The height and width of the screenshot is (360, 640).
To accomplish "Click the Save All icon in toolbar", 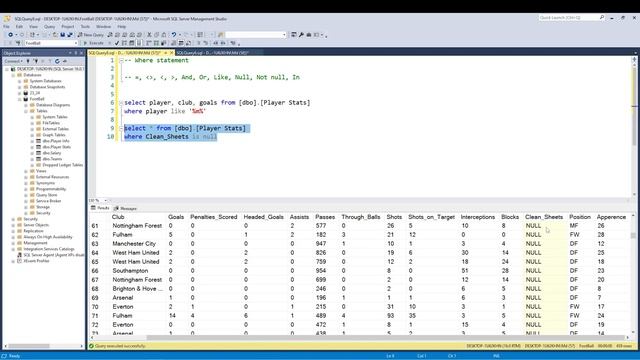I will (x=70, y=35).
